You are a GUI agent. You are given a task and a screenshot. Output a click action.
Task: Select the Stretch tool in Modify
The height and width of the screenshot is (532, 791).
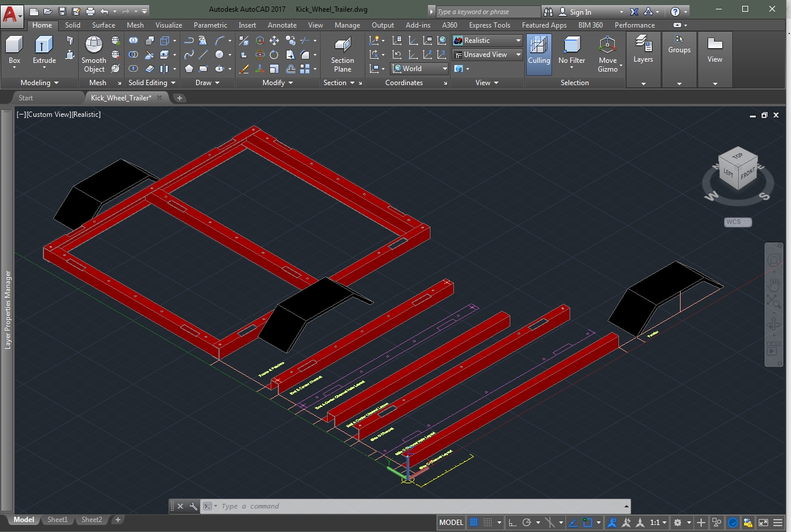click(291, 55)
